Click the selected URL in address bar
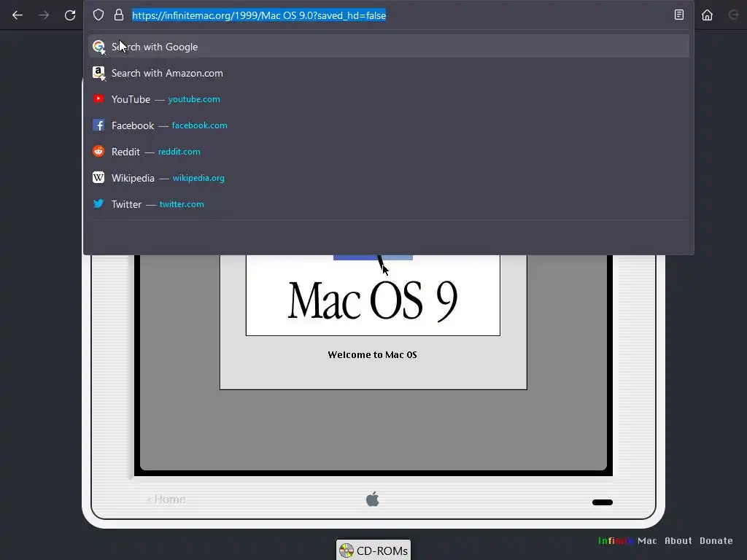 259,15
